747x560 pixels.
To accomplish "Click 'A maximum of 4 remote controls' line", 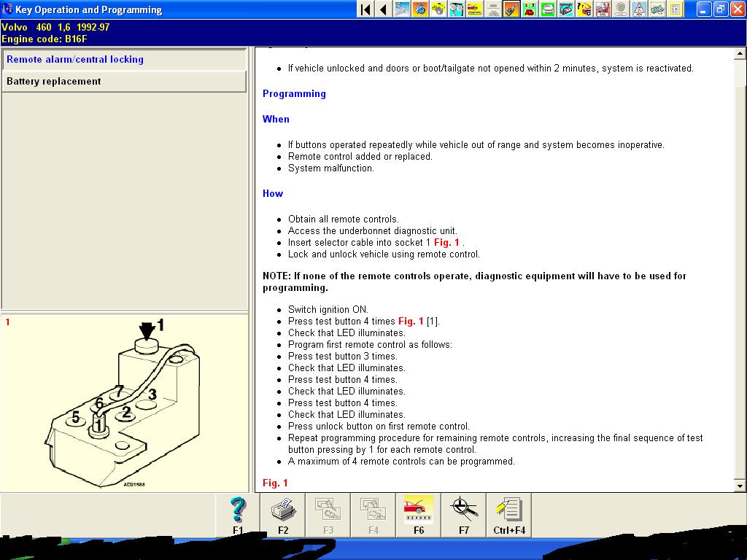I will click(x=402, y=462).
